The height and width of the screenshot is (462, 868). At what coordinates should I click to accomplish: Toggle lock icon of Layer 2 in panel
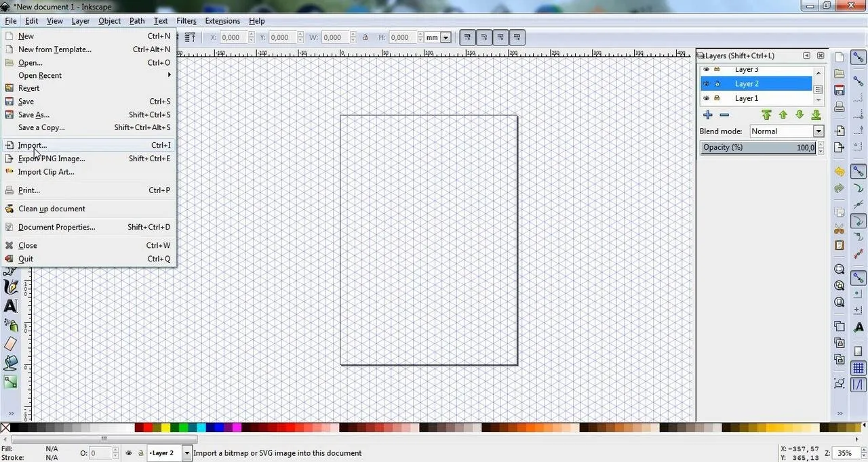[717, 84]
